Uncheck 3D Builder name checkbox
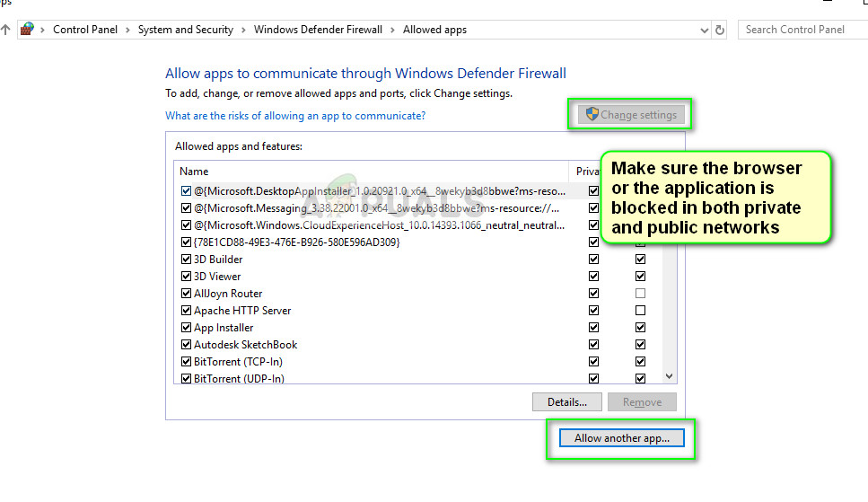This screenshot has height=502, width=868. point(186,260)
